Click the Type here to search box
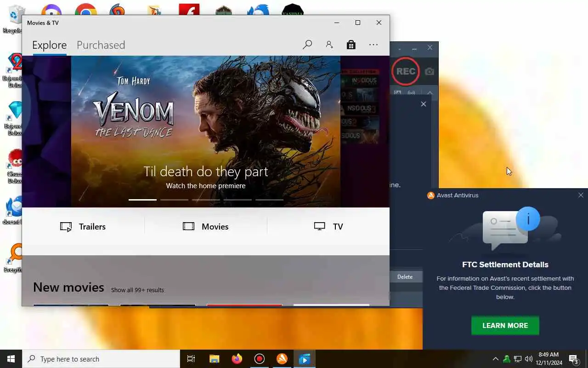Image resolution: width=588 pixels, height=368 pixels. point(101,359)
